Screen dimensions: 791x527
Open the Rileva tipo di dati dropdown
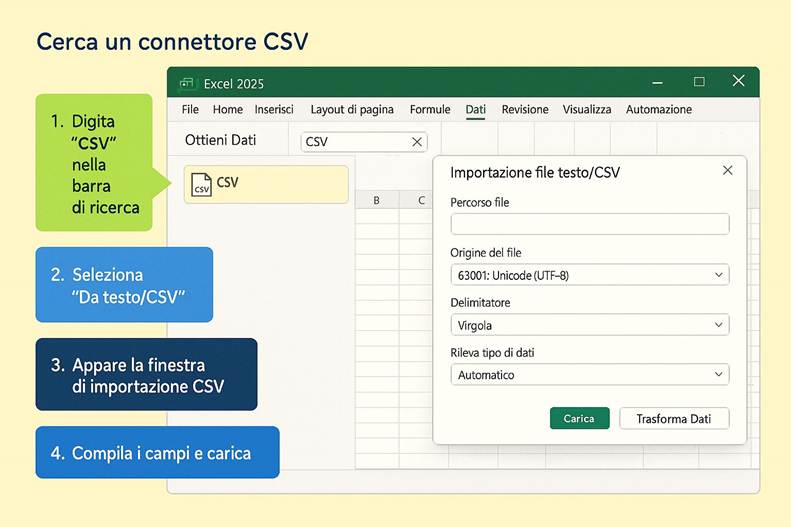(x=590, y=374)
